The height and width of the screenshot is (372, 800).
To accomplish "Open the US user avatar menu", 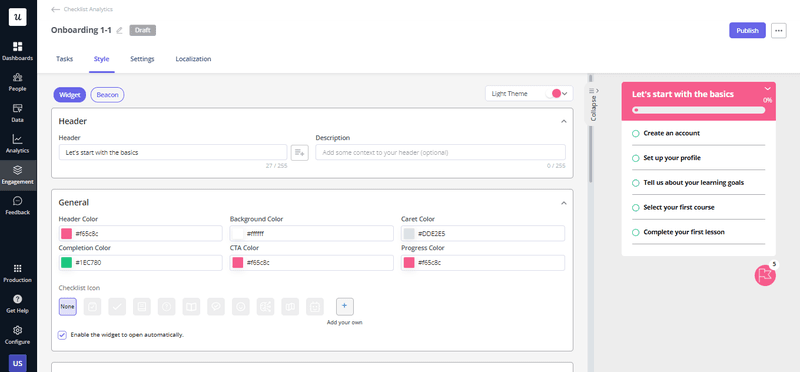I will click(x=18, y=363).
